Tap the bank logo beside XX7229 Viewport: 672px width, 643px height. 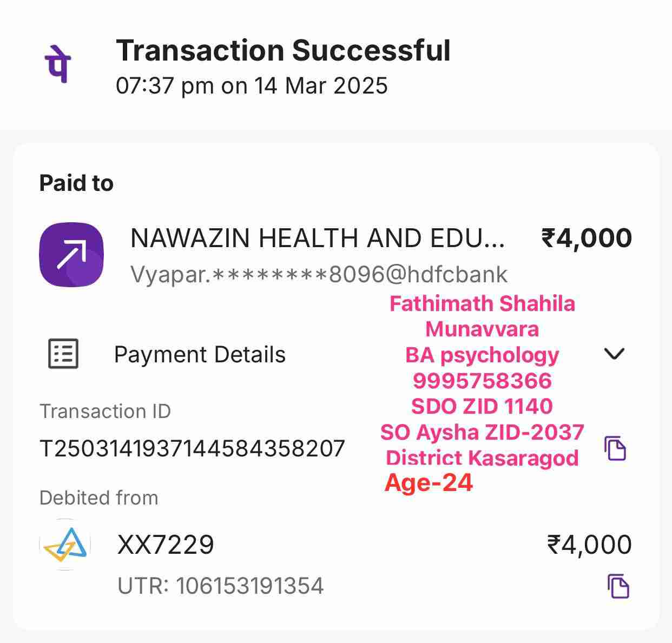pyautogui.click(x=65, y=545)
